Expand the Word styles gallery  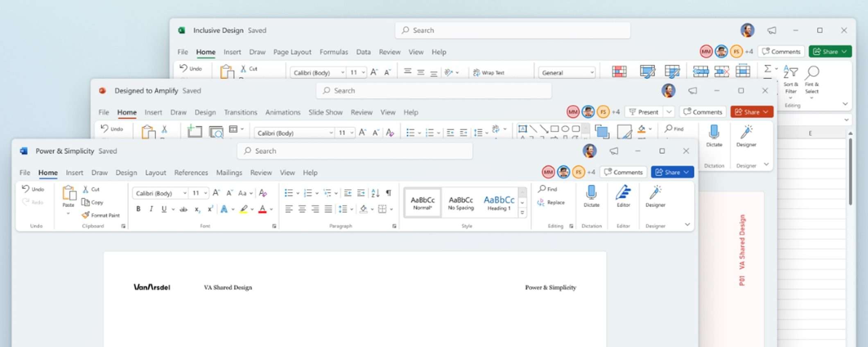(522, 213)
